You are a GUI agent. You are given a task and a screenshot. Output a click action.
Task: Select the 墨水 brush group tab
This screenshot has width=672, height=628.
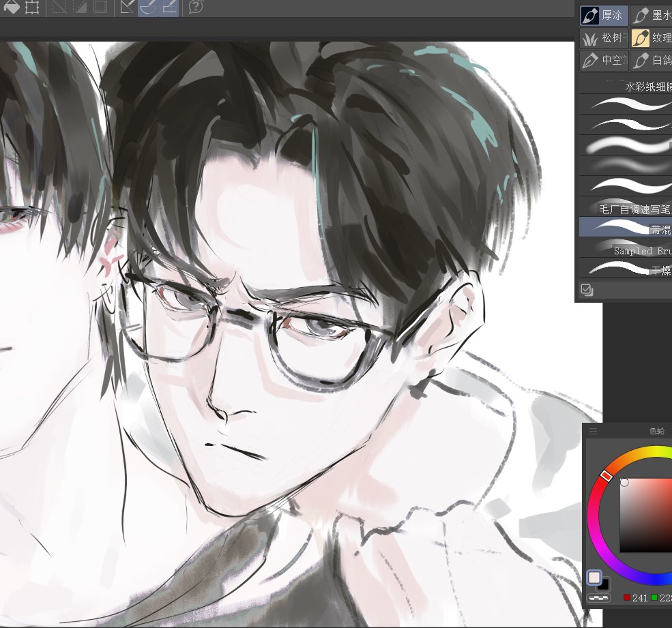[x=652, y=16]
